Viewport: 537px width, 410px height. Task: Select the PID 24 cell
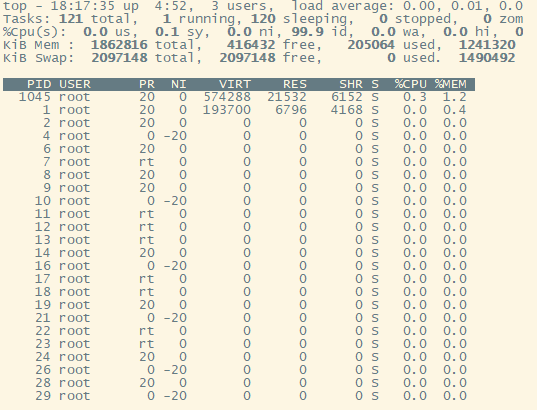coord(43,357)
